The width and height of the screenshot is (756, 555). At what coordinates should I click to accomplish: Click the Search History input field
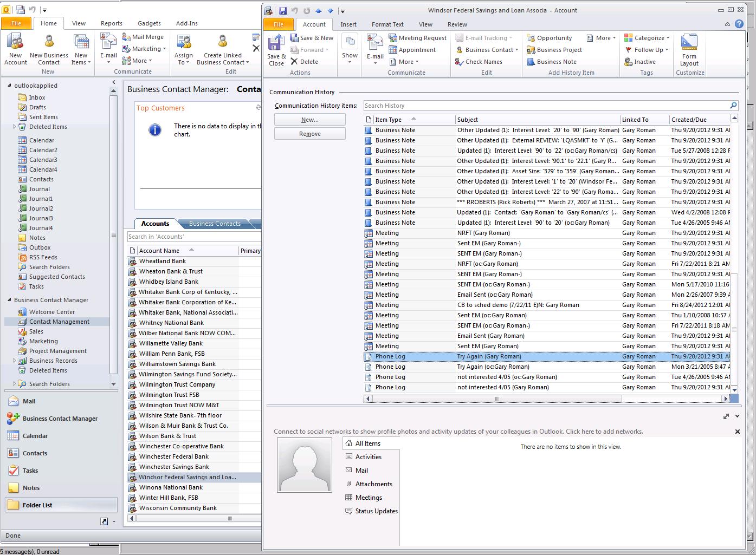click(x=546, y=106)
